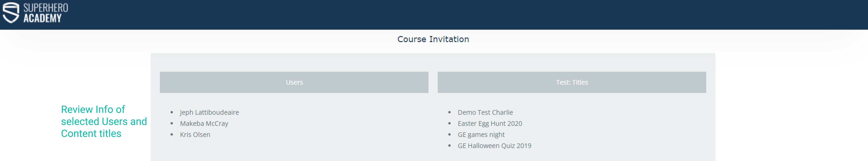The image size is (868, 161).
Task: Open the Demo Test Charlie title
Action: 485,112
